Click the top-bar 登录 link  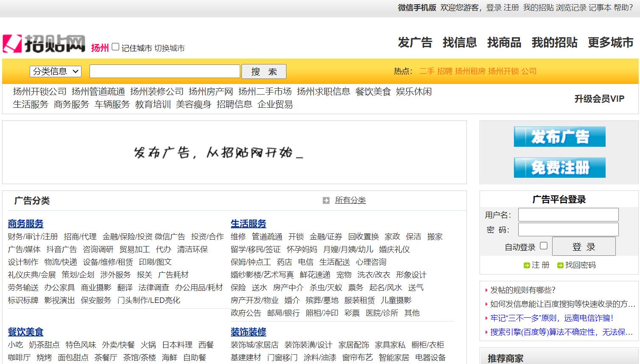(x=494, y=8)
